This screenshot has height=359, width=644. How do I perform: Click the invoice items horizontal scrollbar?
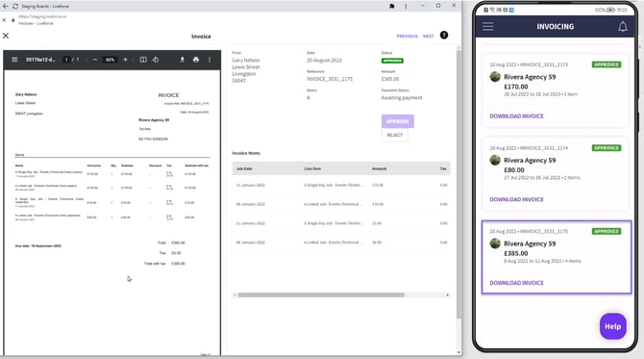[321, 295]
